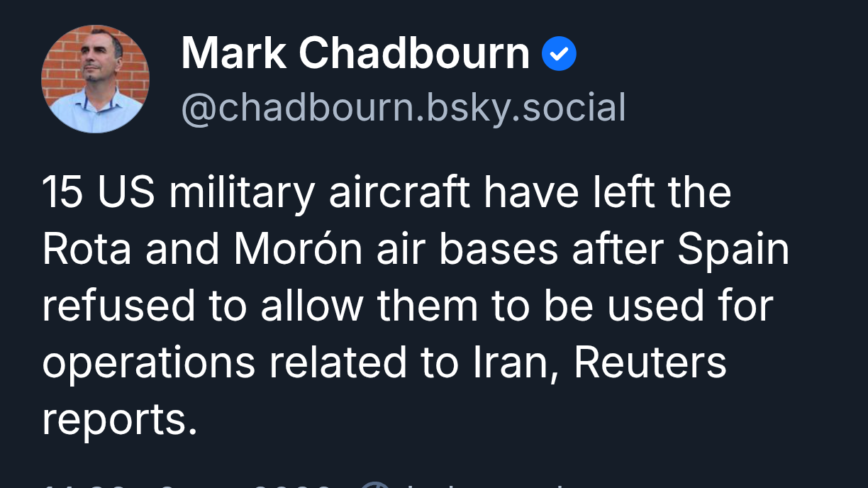Click the word "allow" in the post

click(312, 306)
